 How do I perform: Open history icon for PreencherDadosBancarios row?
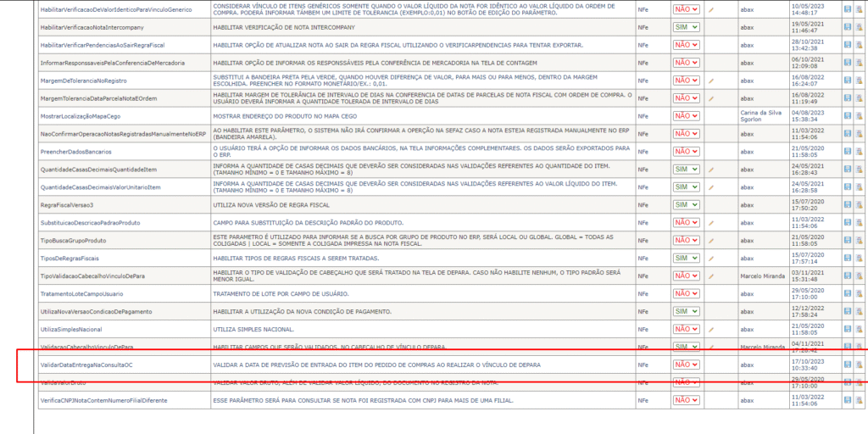pyautogui.click(x=859, y=152)
